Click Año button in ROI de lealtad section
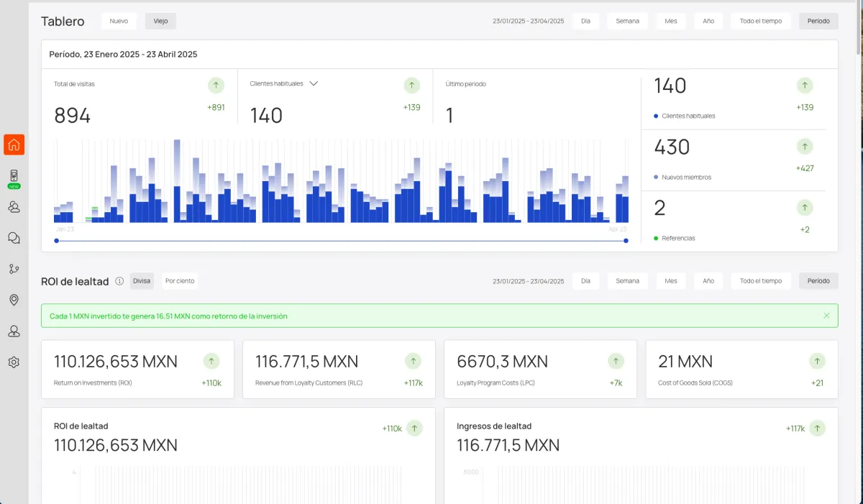The height and width of the screenshot is (504, 863). point(708,281)
